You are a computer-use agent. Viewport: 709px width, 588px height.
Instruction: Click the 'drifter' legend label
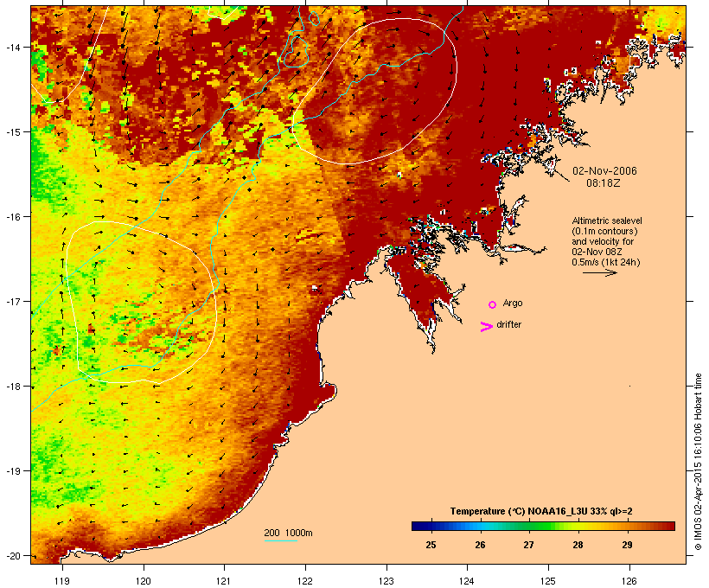(x=508, y=324)
